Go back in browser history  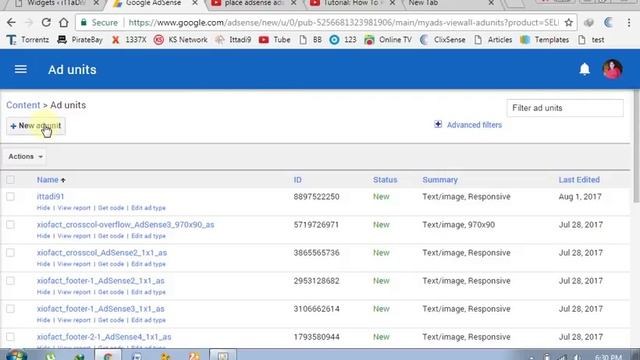click(11, 22)
